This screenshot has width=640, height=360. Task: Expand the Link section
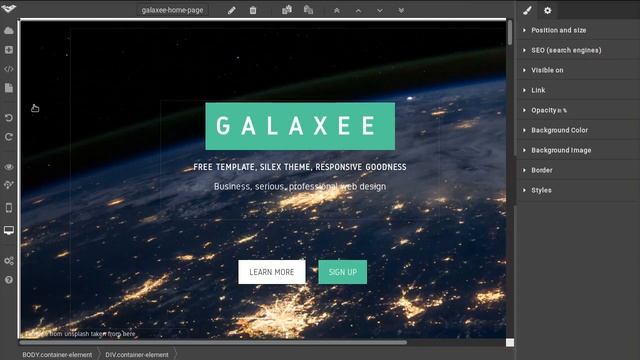pos(578,90)
